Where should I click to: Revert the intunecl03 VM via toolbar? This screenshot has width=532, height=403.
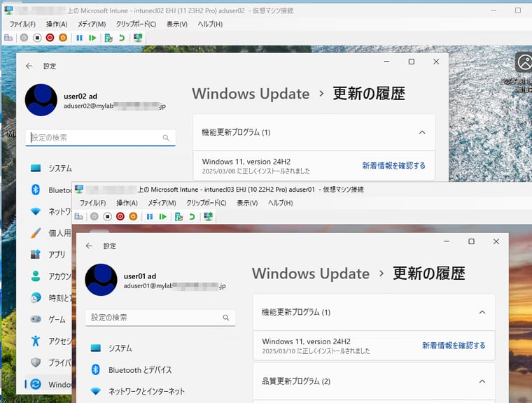coord(192,216)
